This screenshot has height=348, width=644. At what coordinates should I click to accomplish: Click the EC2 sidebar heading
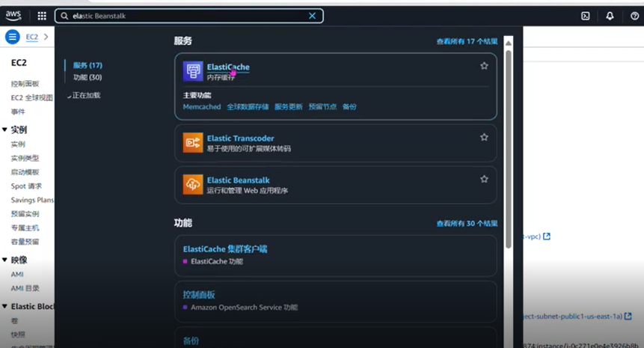(19, 63)
